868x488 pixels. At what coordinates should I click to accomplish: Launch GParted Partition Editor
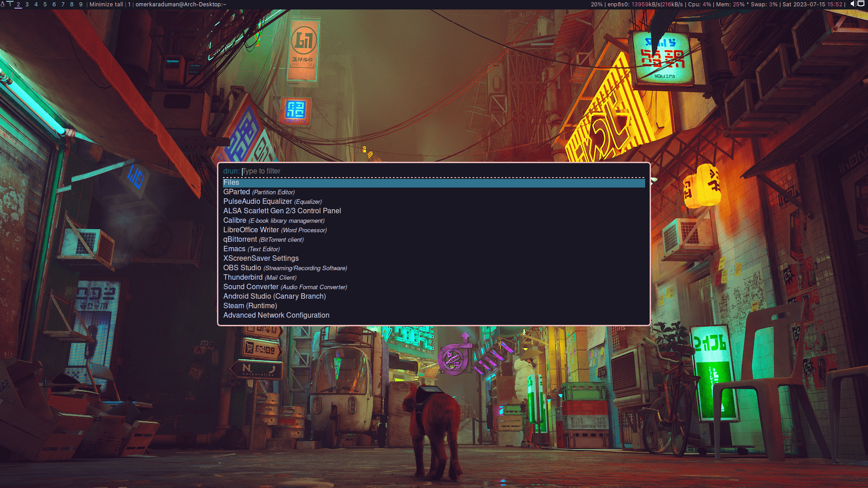pyautogui.click(x=259, y=192)
